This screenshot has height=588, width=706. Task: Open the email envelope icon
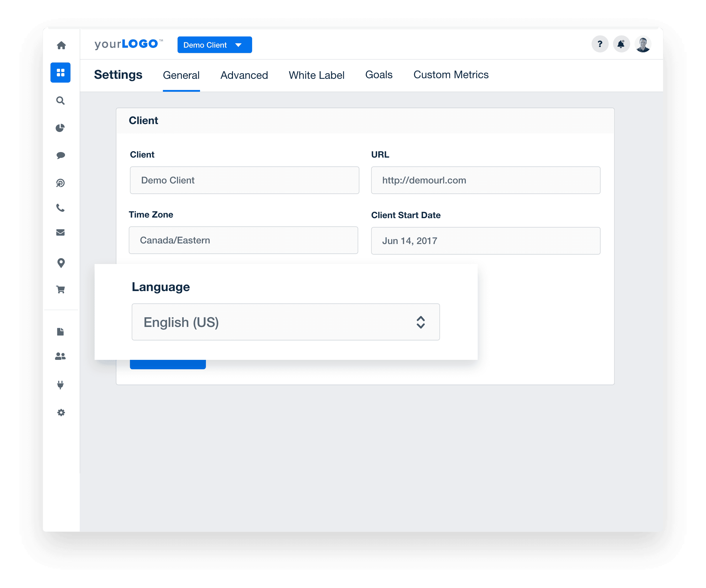pos(61,233)
